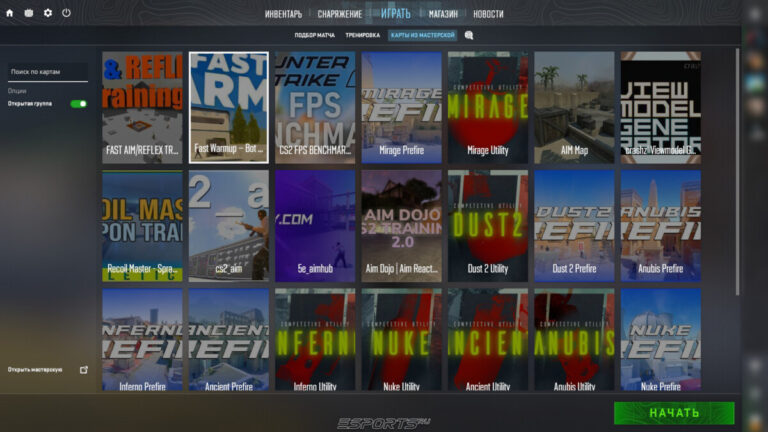Select FAST AIM/REFLEX TR... map
Screen dimensions: 768x432
pos(142,107)
